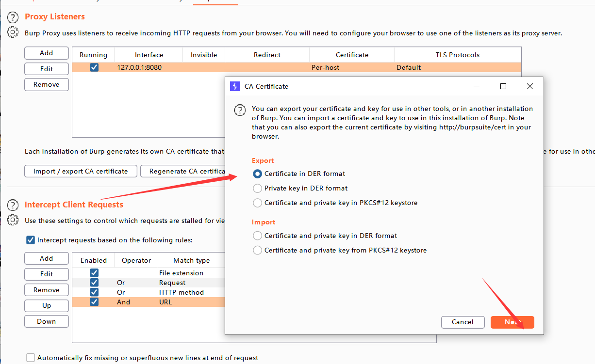Select File extension rule row
Screen dimensions: 595x364
click(149, 273)
